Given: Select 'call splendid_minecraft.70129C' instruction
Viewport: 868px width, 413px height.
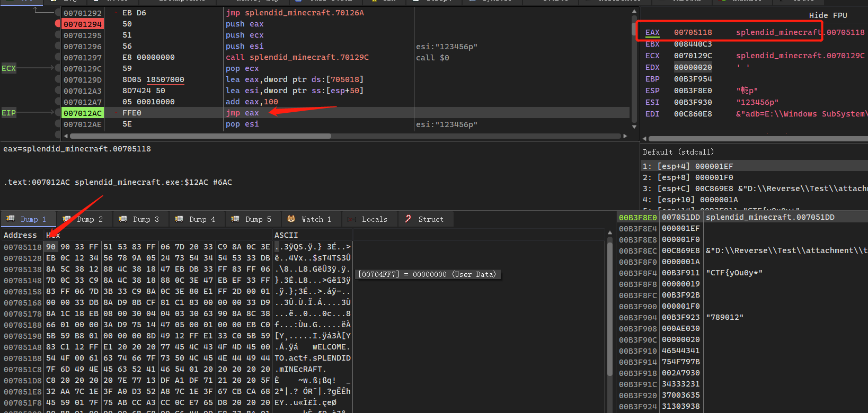Looking at the screenshot, I should (x=297, y=57).
